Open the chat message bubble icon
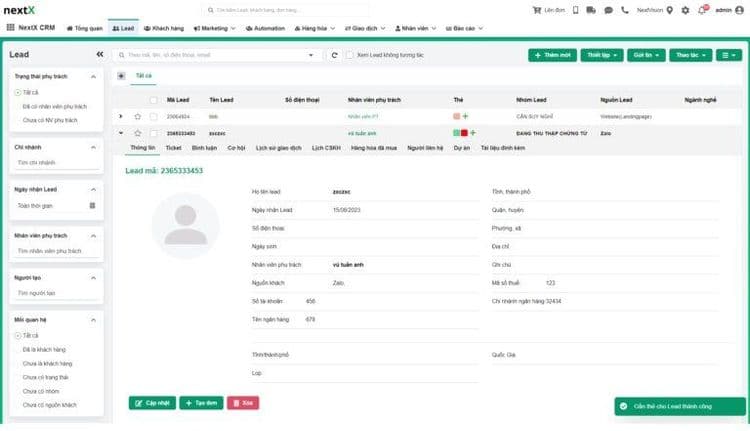The width and height of the screenshot is (750, 431). [x=607, y=10]
